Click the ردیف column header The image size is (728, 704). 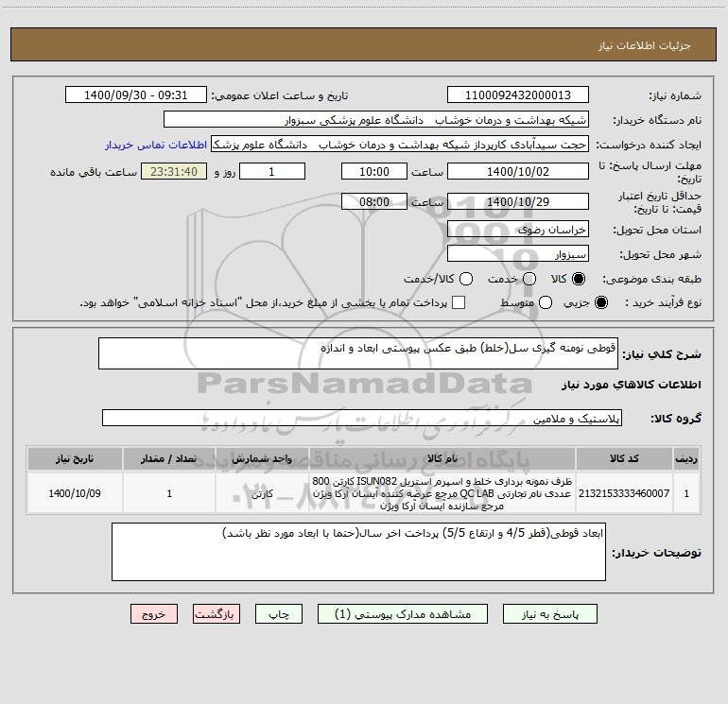point(686,458)
